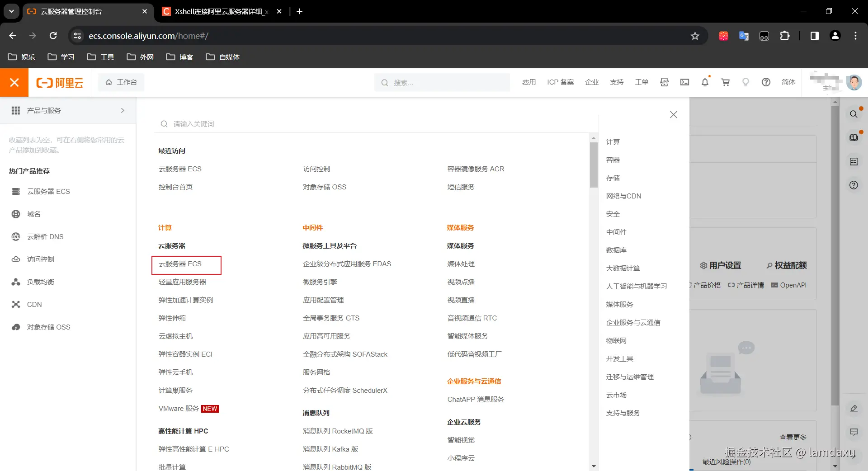Switch to the Xshell连接阿里云服务器 tab
The height and width of the screenshot is (471, 868).
point(222,11)
